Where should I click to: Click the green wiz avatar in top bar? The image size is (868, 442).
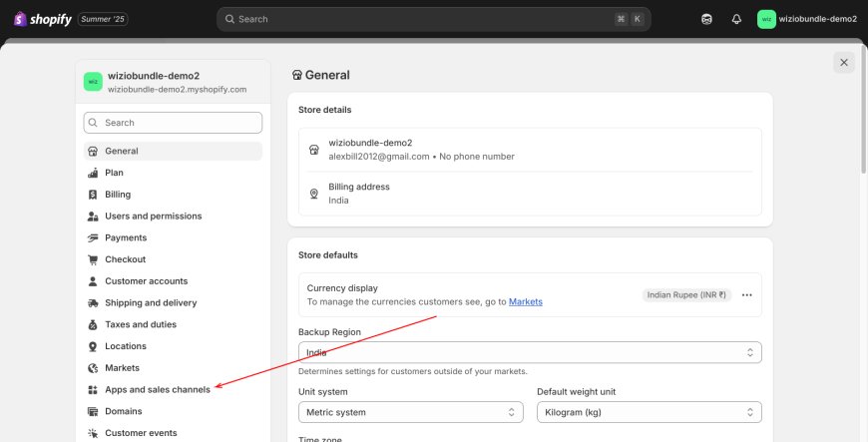(766, 19)
